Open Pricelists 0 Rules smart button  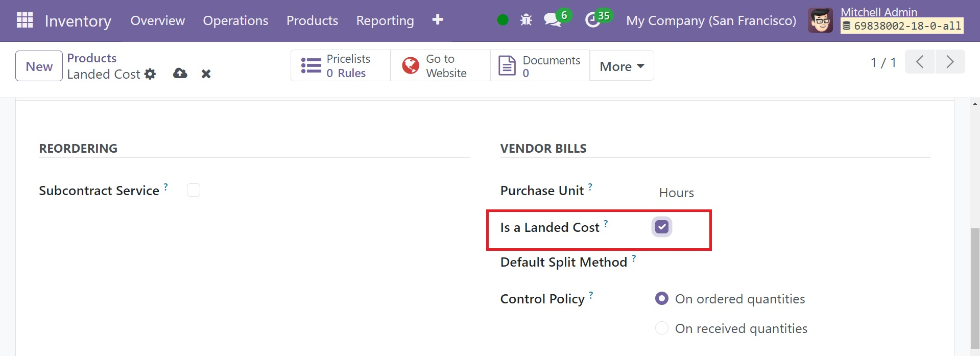tap(341, 65)
